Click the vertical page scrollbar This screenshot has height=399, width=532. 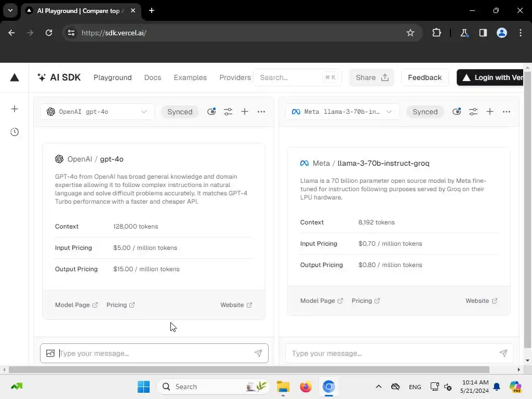click(x=527, y=210)
